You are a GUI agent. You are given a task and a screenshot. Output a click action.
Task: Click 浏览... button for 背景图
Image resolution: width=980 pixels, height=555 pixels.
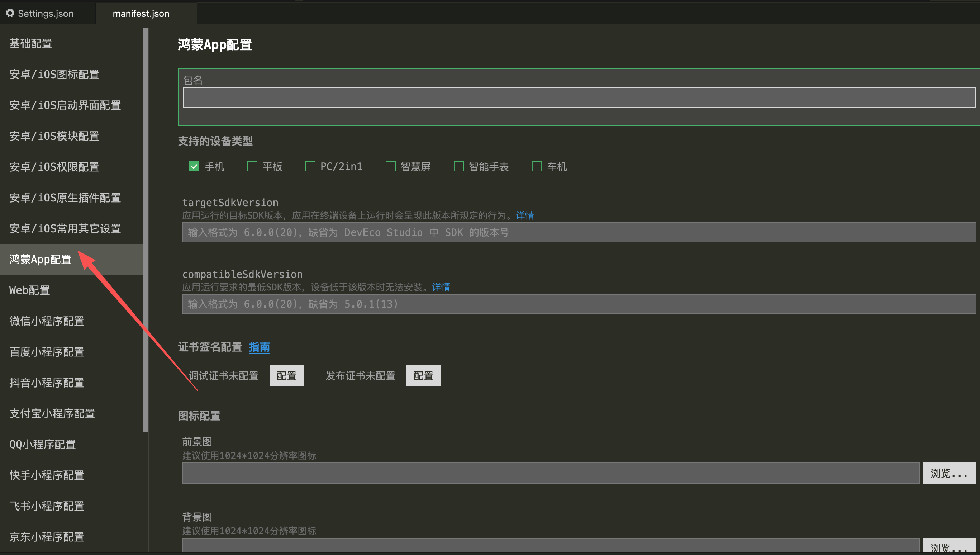(x=950, y=545)
